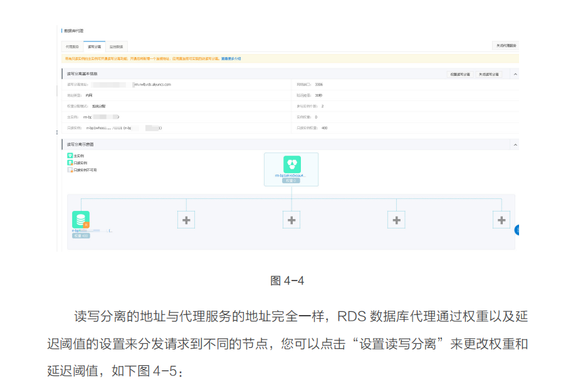The height and width of the screenshot is (386, 588).
Task: Click the second plus placeholder in the diagram
Action: click(291, 220)
